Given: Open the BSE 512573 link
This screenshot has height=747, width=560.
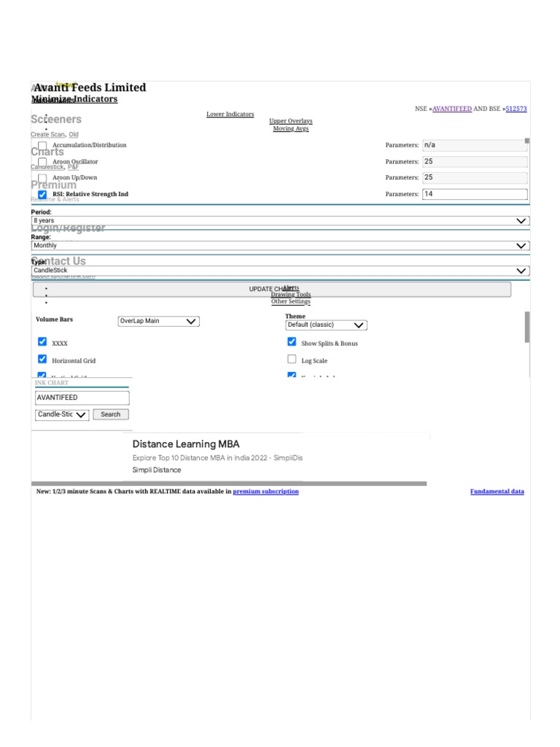Looking at the screenshot, I should [x=516, y=109].
